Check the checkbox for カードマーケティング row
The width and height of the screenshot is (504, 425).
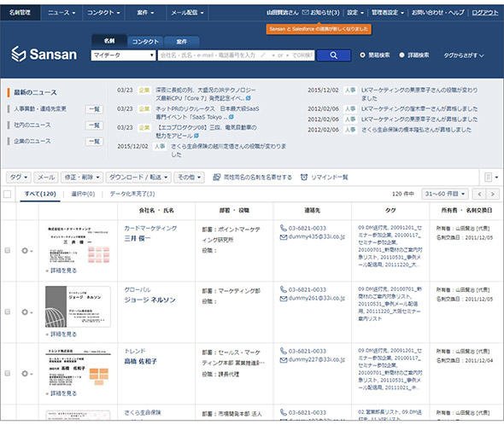click(x=8, y=250)
